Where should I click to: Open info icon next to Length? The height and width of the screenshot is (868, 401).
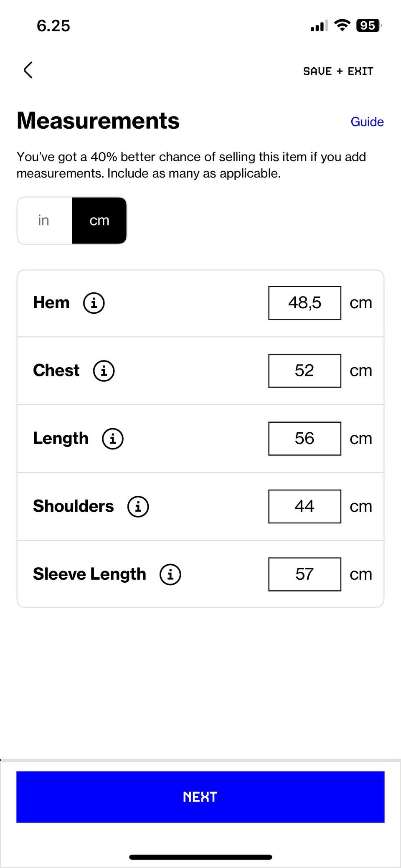pos(113,439)
